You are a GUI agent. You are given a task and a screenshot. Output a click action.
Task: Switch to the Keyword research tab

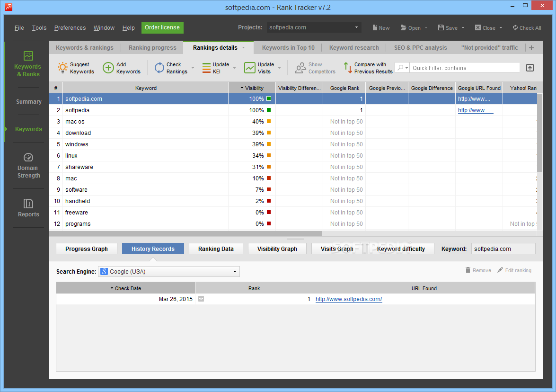point(354,47)
